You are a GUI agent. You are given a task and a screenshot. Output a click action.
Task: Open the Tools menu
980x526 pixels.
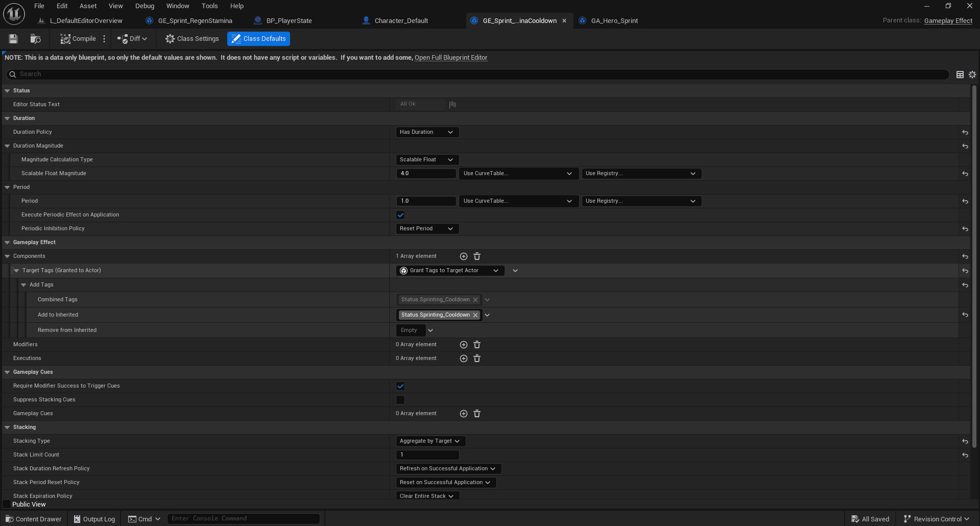coord(209,6)
